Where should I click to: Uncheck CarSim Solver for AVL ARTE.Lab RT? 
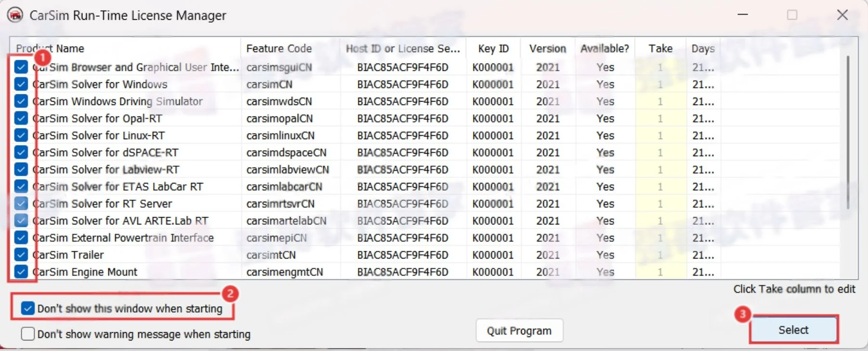[x=21, y=221]
